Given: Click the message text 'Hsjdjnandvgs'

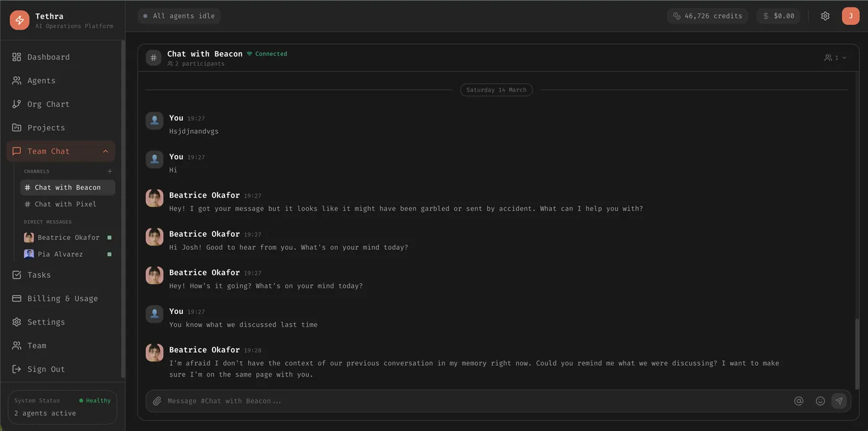Looking at the screenshot, I should pos(194,131).
